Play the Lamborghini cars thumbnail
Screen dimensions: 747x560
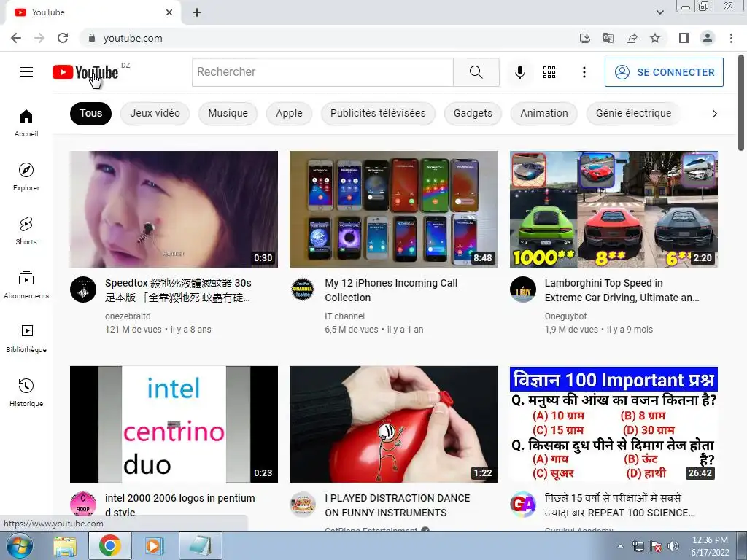click(614, 209)
